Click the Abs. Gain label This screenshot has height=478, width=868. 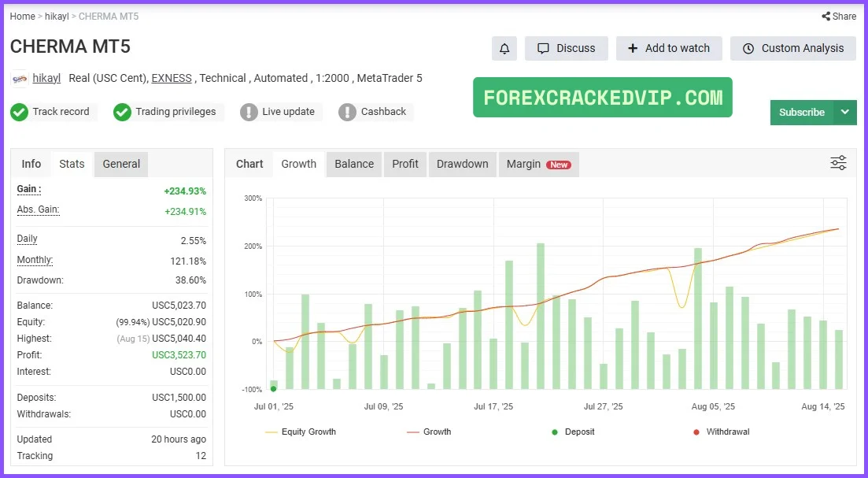tap(39, 209)
